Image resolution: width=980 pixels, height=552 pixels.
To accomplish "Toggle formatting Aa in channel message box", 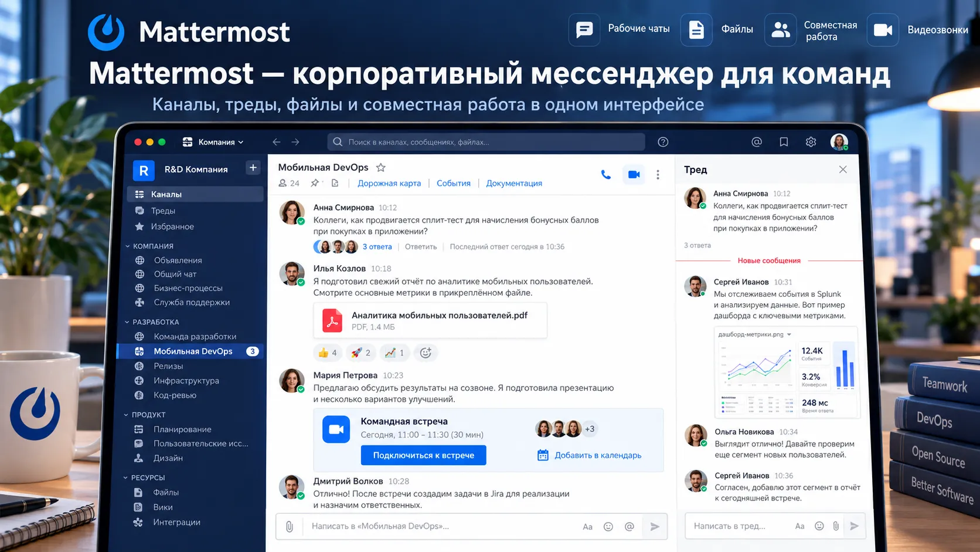I will (x=587, y=527).
